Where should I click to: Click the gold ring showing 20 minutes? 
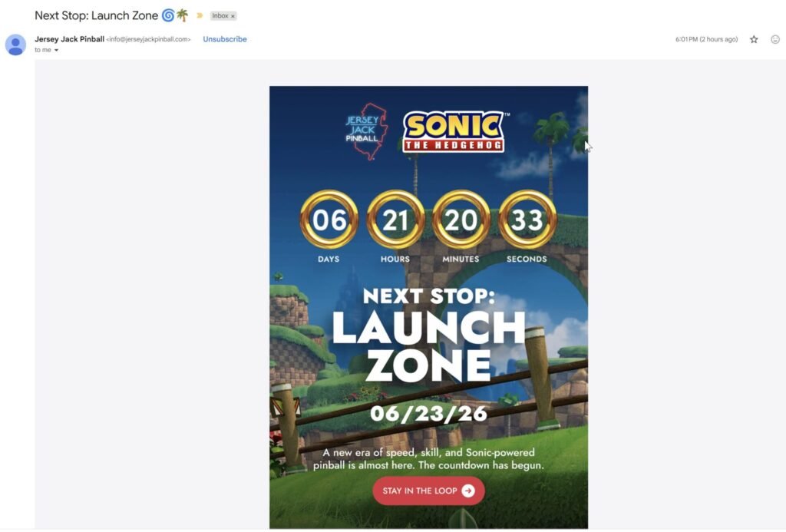[461, 219]
